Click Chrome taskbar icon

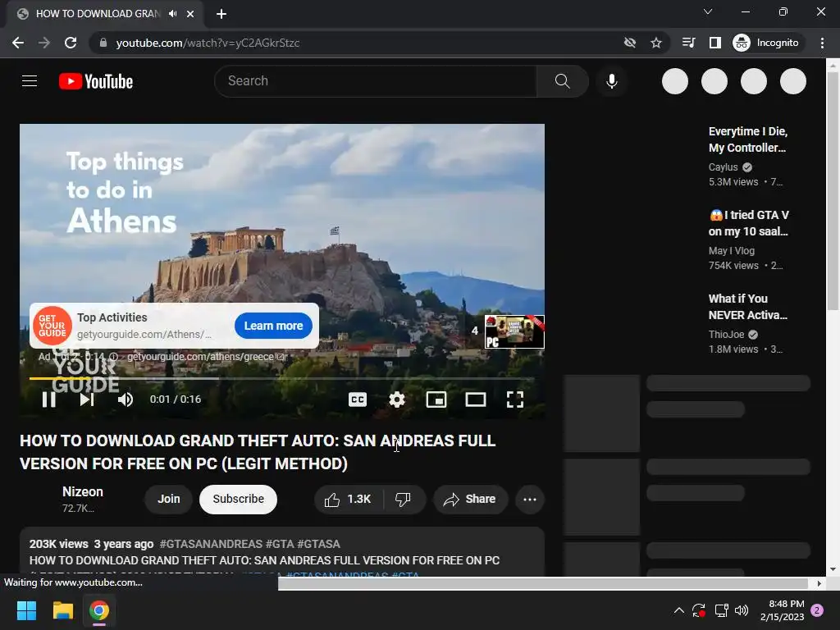point(99,610)
